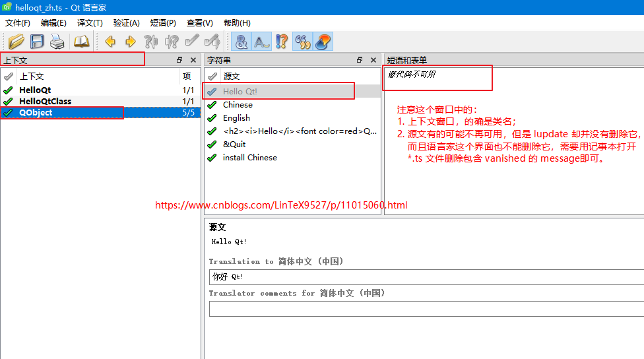This screenshot has height=359, width=644.
Task: Open a translation file with folder icon
Action: [x=16, y=42]
